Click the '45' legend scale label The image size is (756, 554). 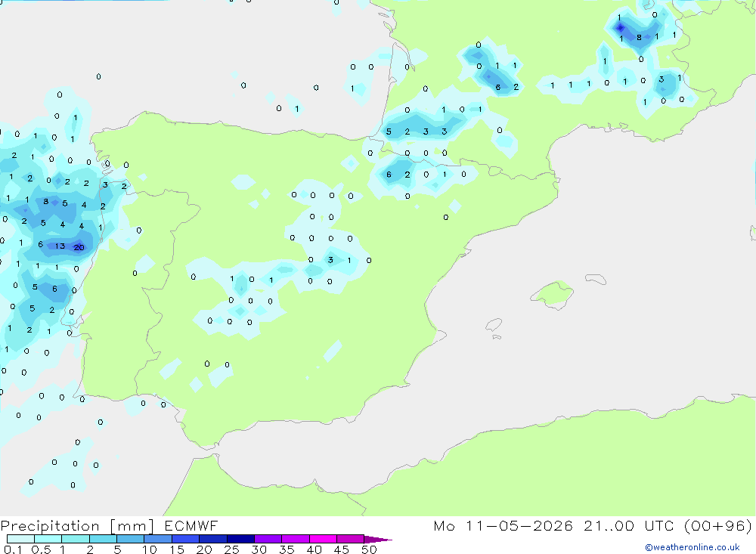point(342,549)
